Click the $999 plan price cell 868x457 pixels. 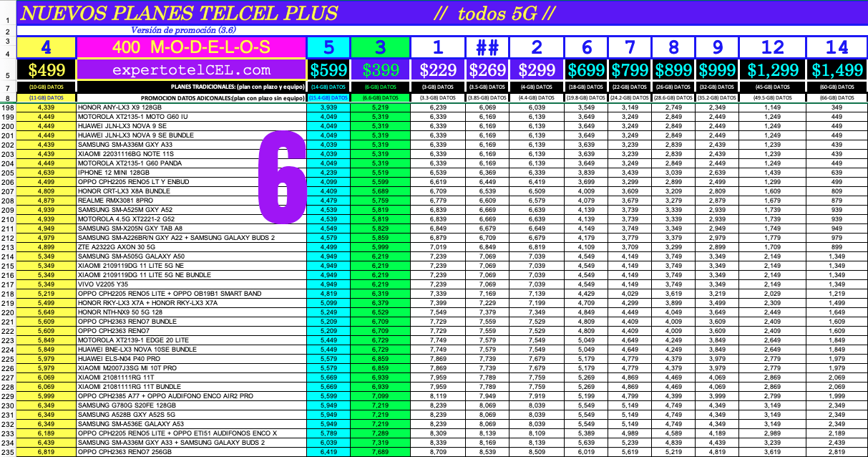coord(717,70)
